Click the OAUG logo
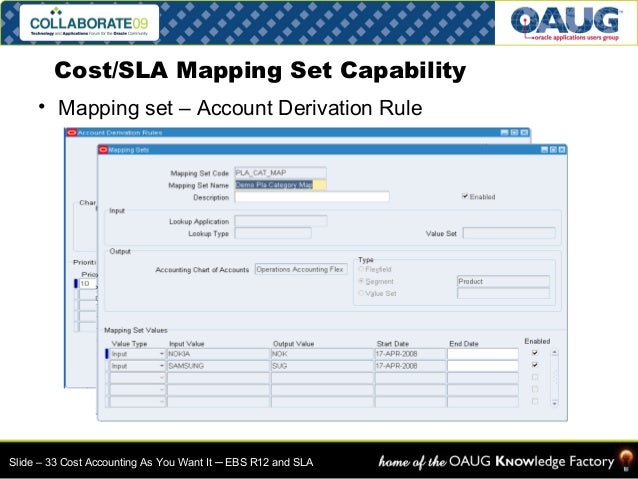 click(566, 23)
